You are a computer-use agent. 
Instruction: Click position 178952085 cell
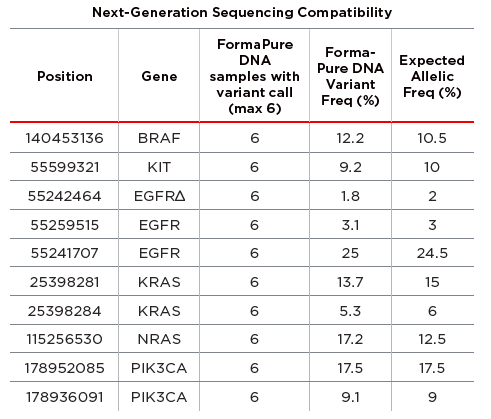tap(65, 368)
